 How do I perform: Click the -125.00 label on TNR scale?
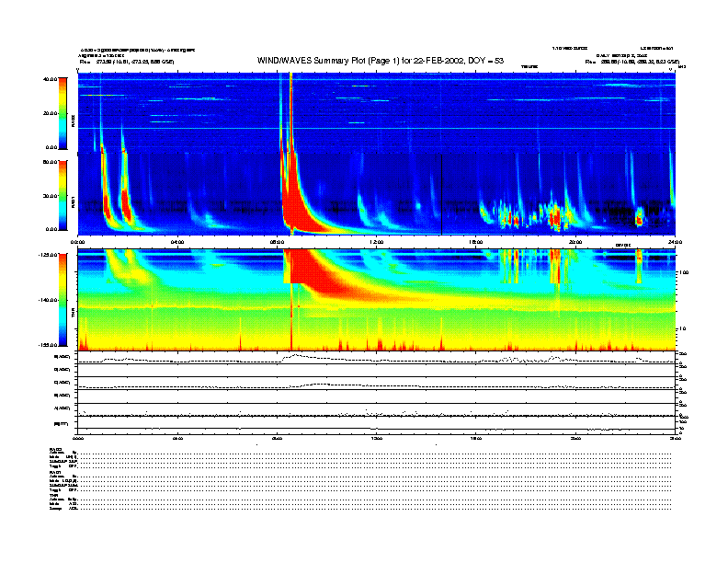[x=48, y=255]
